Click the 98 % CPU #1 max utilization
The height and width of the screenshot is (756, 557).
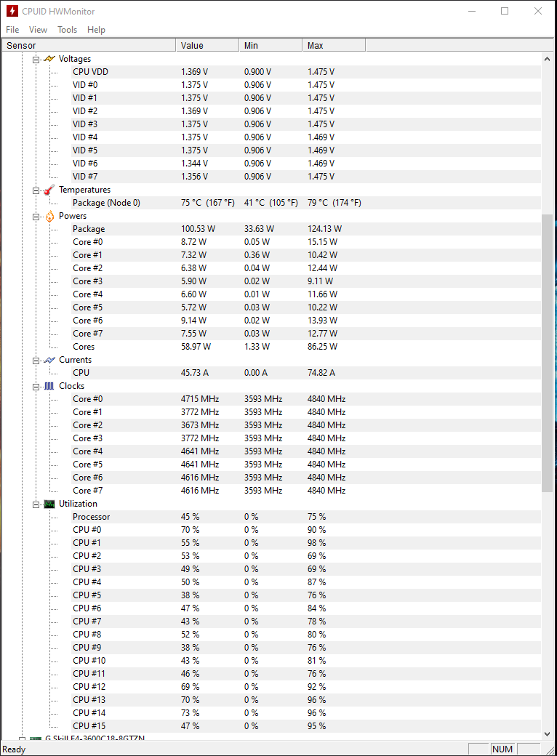point(316,542)
